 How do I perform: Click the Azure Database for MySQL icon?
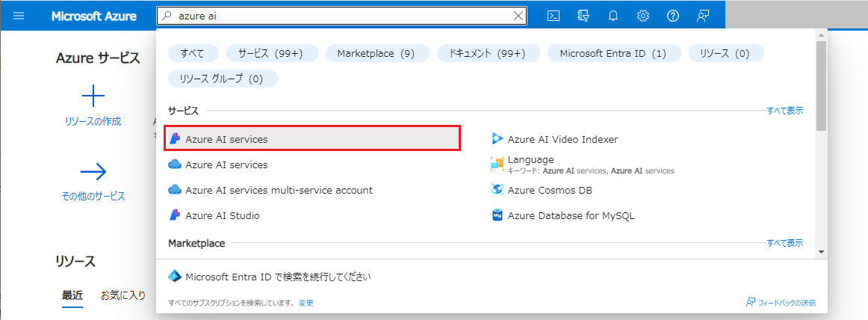497,215
